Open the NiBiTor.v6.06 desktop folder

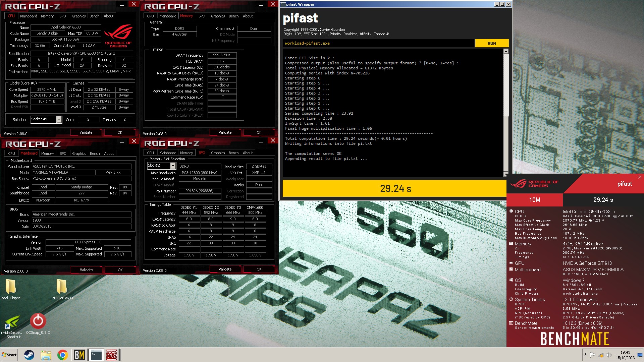coord(62,289)
